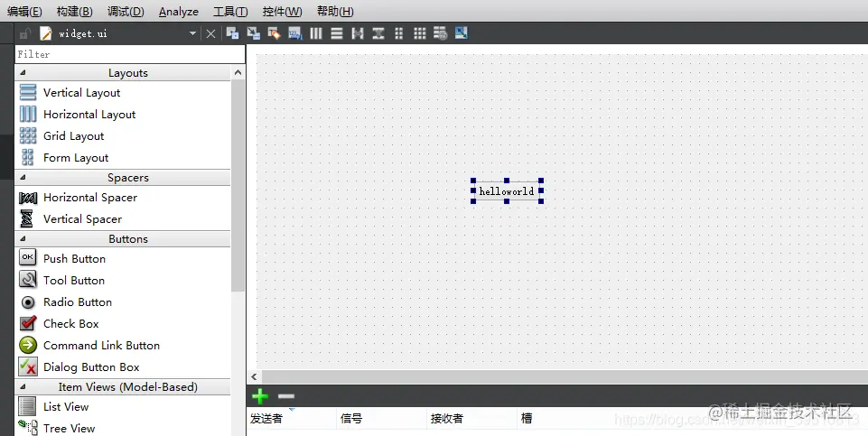Select the Form Layout widget icon
Image resolution: width=868 pixels, height=436 pixels.
click(x=28, y=158)
